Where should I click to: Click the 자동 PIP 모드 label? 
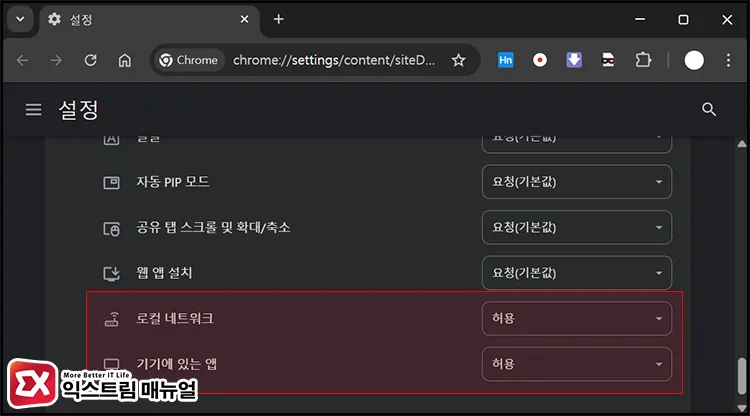(x=173, y=182)
